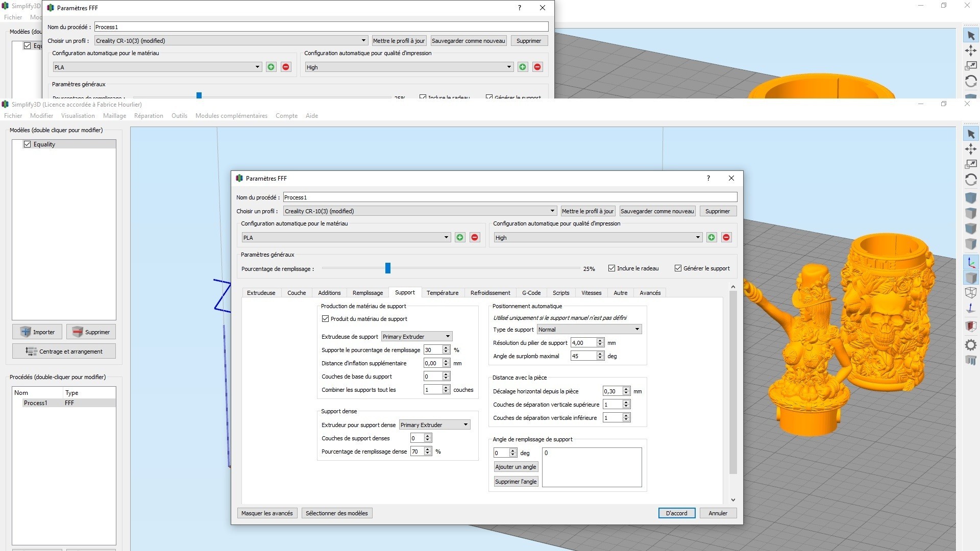Click green plus next to PLA material

(x=460, y=238)
